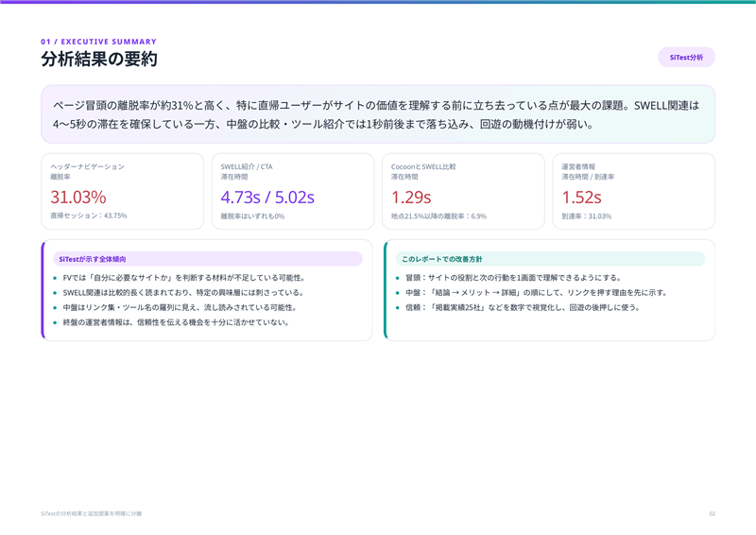This screenshot has width=756, height=535.
Task: Select the 4.73s / 5.02s dwell time value
Action: point(267,197)
